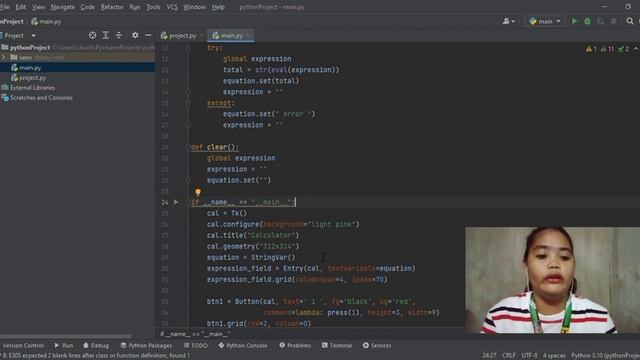Click the warning count indicator
The width and height of the screenshot is (640, 360).
[591, 49]
